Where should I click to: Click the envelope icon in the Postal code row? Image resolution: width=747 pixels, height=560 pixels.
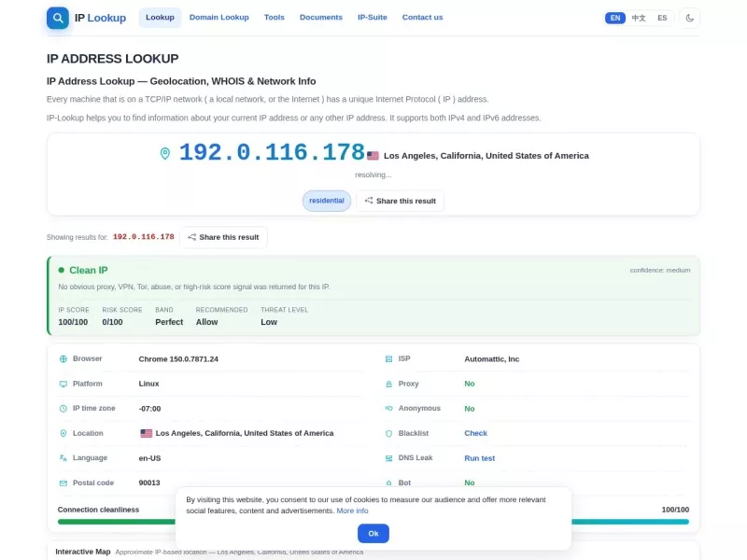(x=63, y=483)
